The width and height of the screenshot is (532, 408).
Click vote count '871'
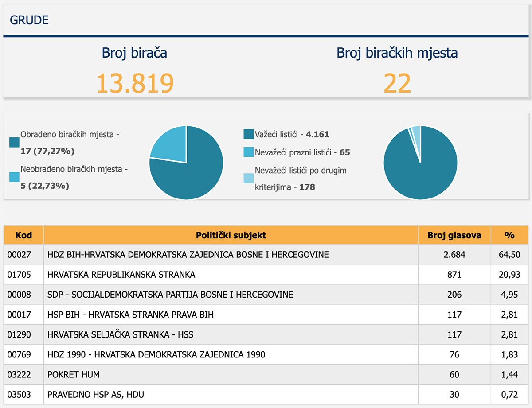pos(454,275)
